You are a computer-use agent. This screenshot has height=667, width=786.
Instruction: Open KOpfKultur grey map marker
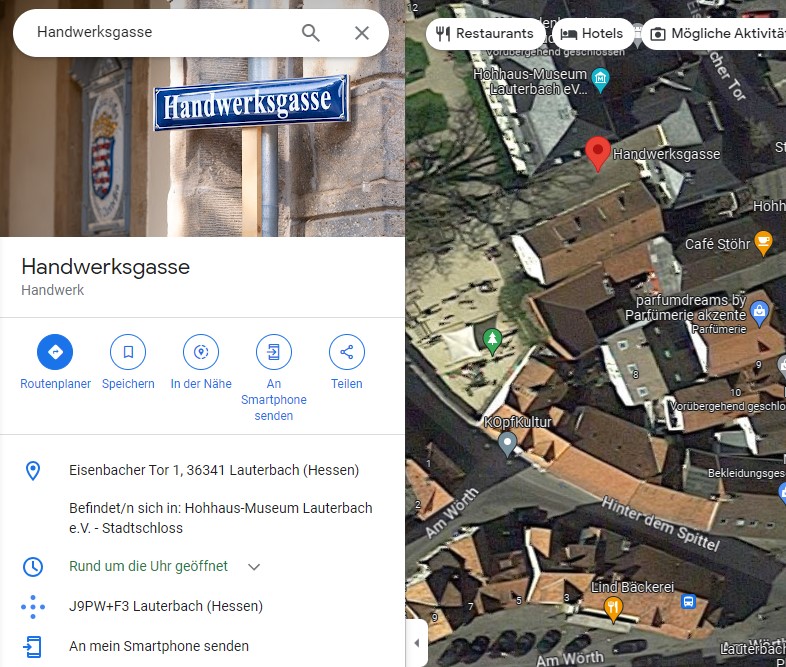(507, 444)
